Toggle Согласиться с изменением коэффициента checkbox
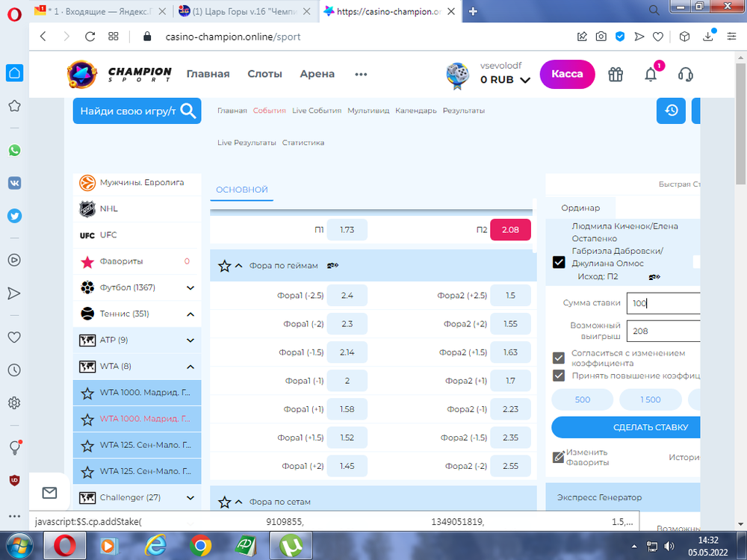This screenshot has width=747, height=560. (559, 358)
